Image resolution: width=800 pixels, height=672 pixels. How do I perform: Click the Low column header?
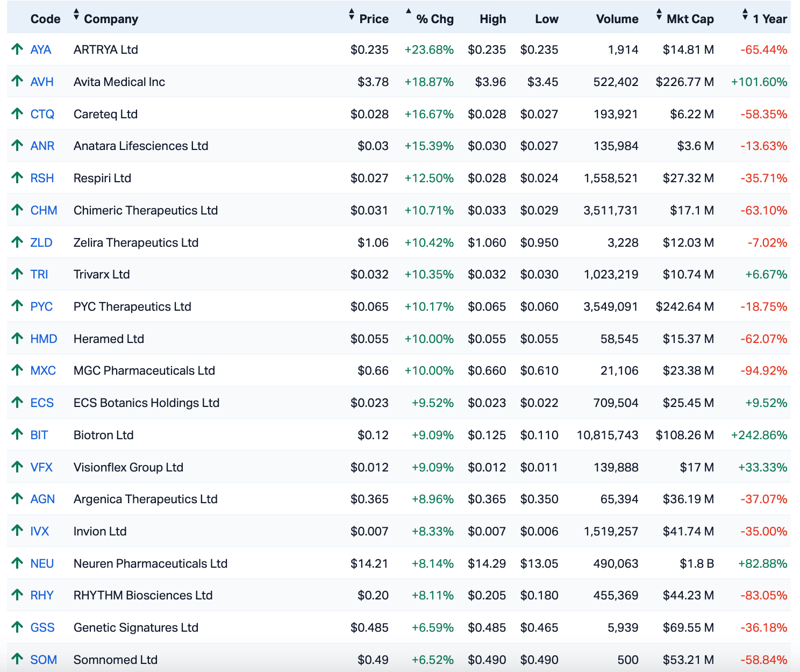547,19
